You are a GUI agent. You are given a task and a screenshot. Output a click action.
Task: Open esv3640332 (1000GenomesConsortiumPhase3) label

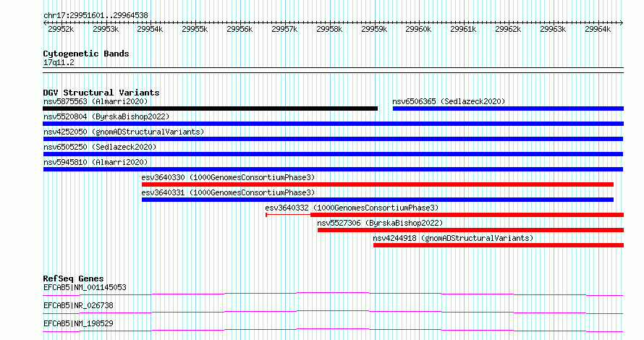click(x=352, y=208)
